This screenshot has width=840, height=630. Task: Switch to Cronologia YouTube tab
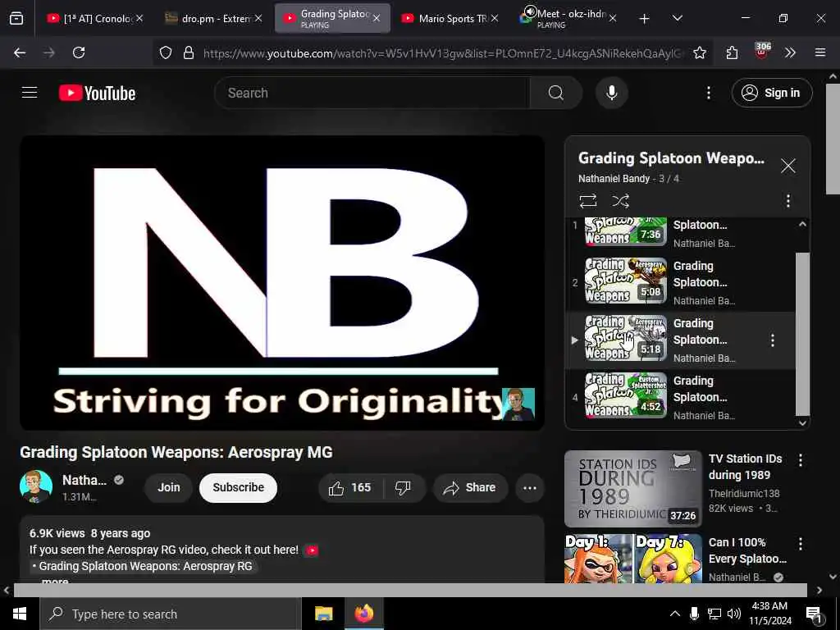[90, 18]
